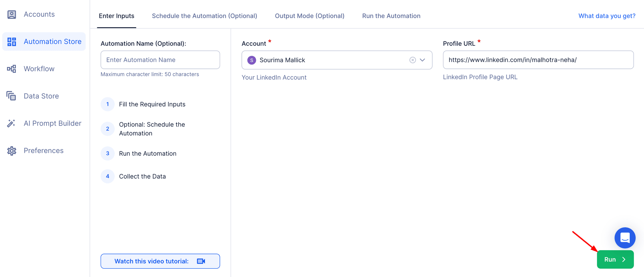Open the Preferences sidebar label
This screenshot has width=644, height=277.
coord(44,151)
